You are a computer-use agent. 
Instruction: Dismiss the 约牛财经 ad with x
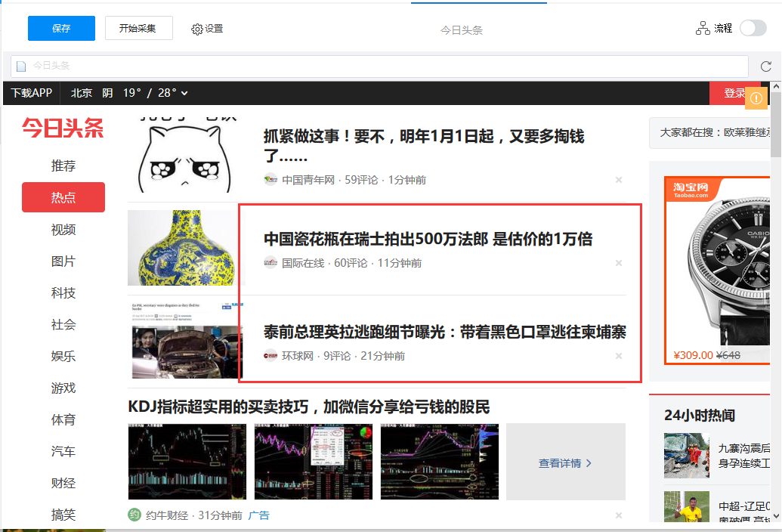(x=618, y=515)
